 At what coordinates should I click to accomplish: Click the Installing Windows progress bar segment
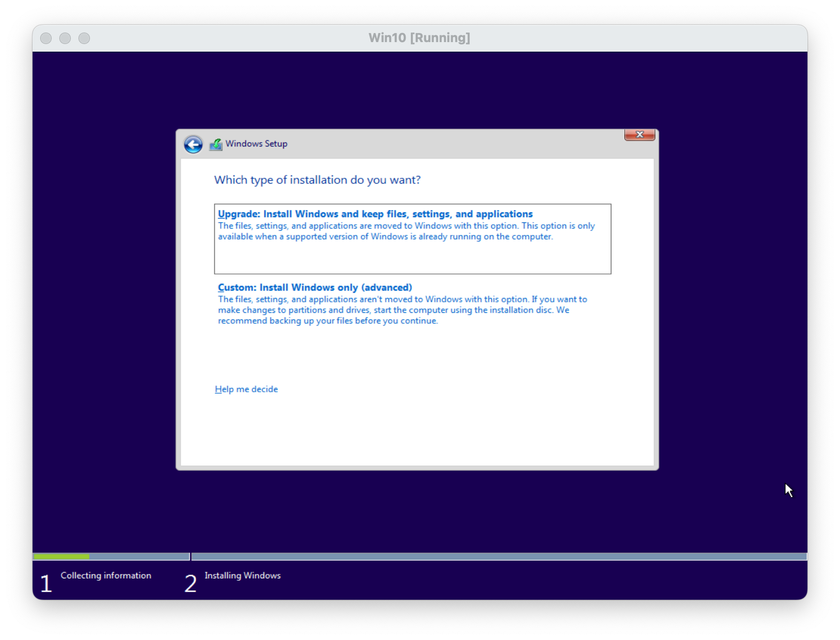498,557
